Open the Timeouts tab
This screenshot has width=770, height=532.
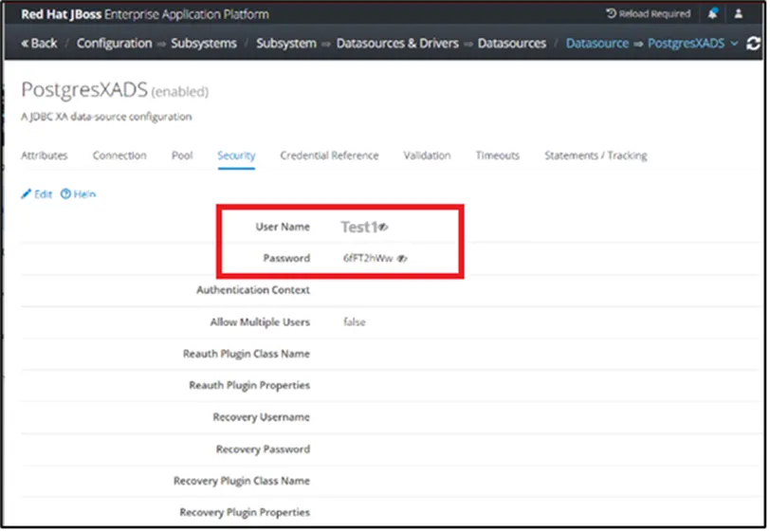click(x=497, y=156)
